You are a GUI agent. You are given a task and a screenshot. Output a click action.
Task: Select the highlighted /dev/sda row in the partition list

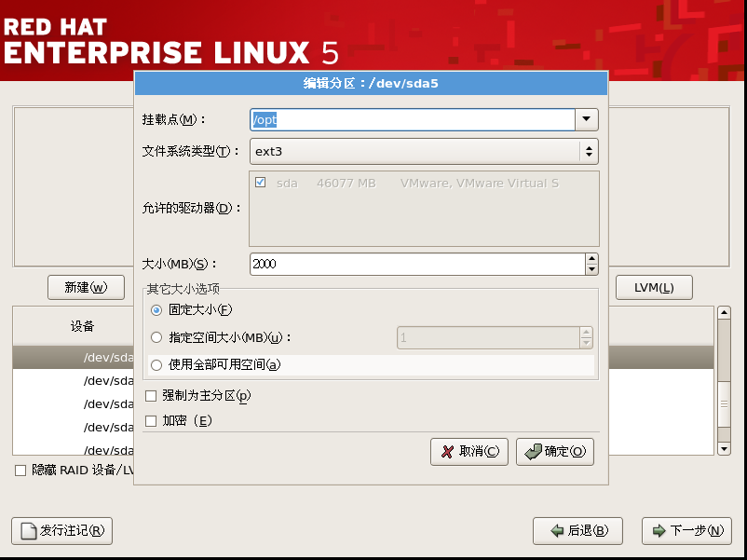[74, 358]
